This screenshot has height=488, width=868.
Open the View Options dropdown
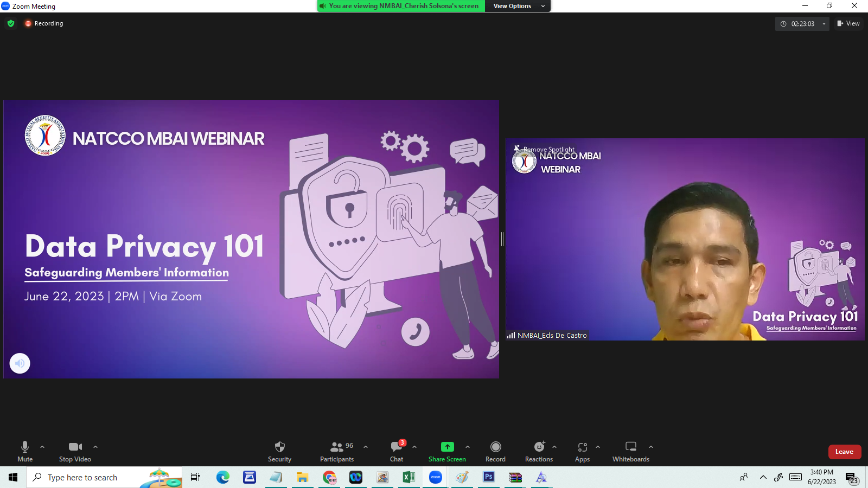pos(518,6)
